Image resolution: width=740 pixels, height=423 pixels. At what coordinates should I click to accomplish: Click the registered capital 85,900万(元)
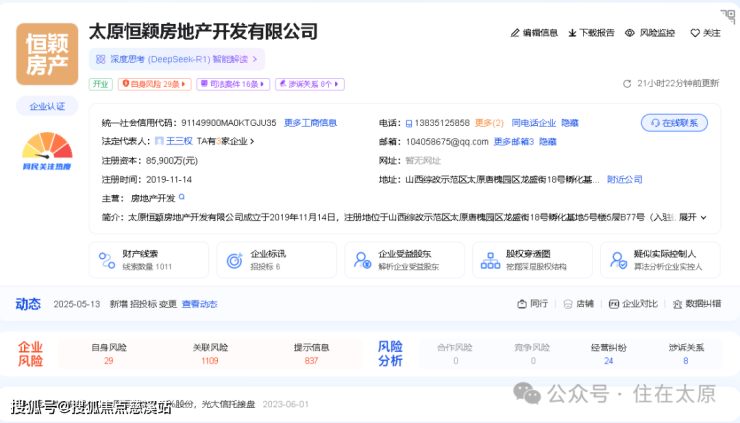point(172,161)
